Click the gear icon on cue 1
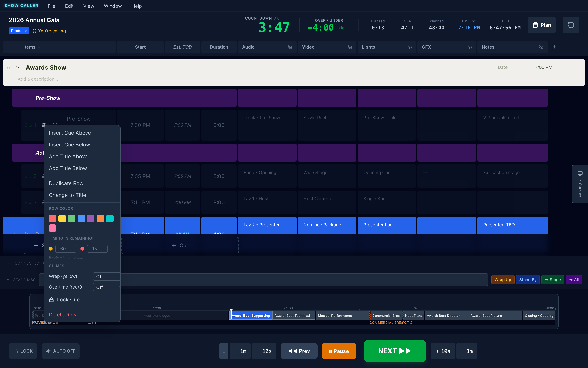Image resolution: width=588 pixels, height=368 pixels. [44, 125]
